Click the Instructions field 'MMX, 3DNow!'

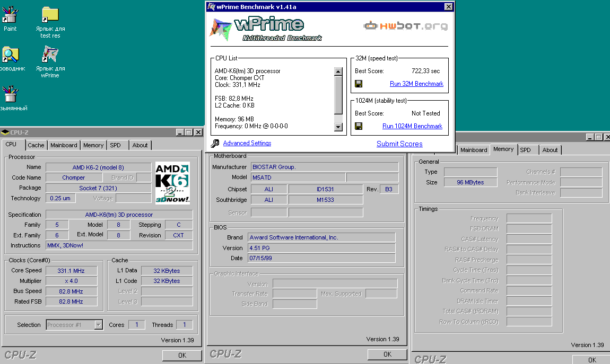pyautogui.click(x=119, y=245)
